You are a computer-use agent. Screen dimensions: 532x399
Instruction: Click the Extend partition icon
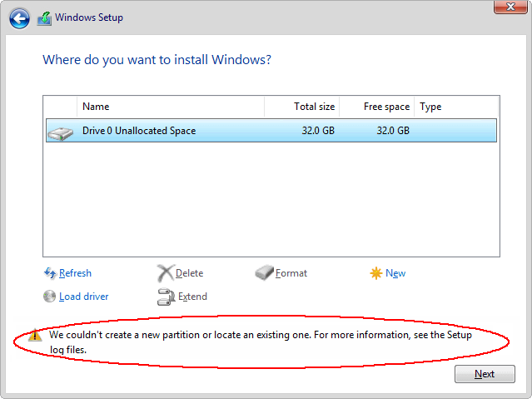(x=166, y=297)
